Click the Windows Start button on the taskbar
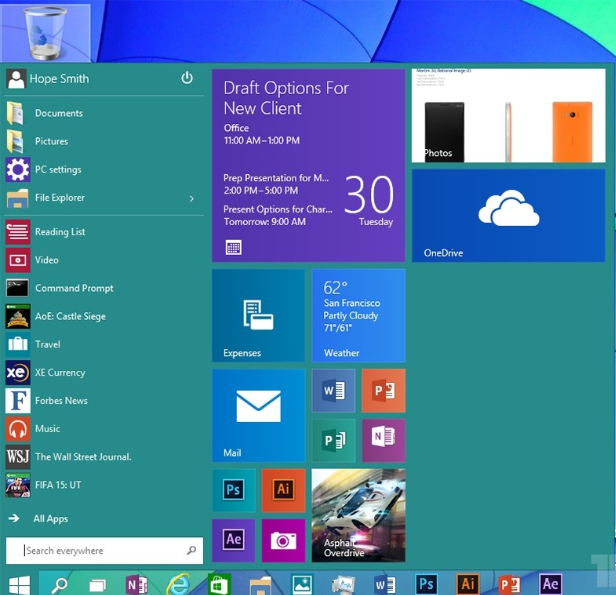The image size is (616, 595). point(18,583)
